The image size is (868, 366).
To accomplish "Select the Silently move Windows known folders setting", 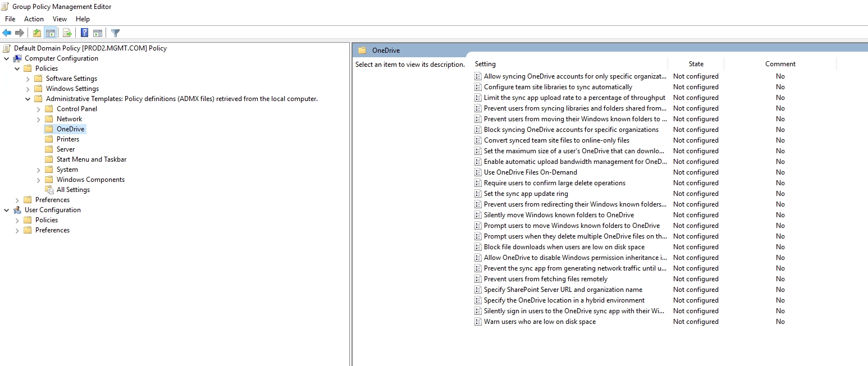I will coord(558,214).
